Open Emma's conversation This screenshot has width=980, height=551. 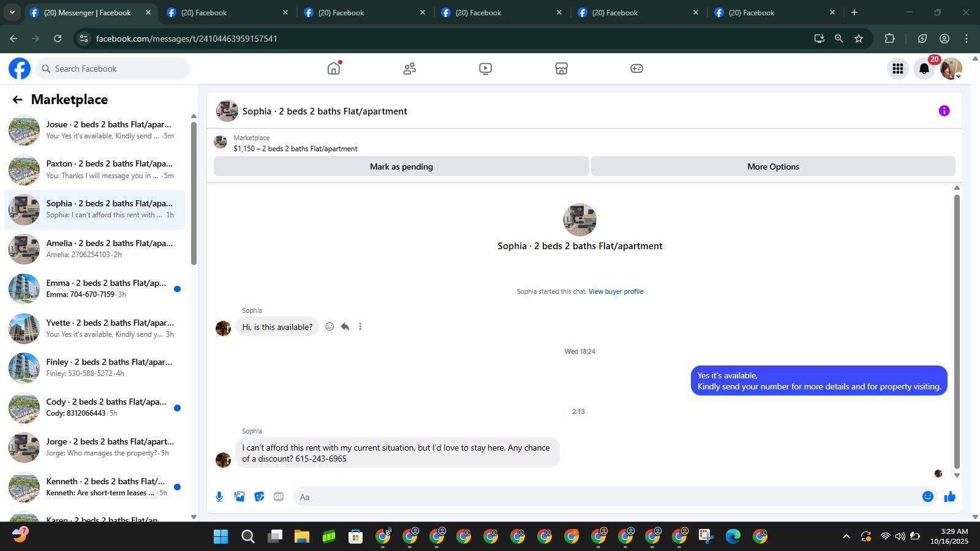click(95, 289)
